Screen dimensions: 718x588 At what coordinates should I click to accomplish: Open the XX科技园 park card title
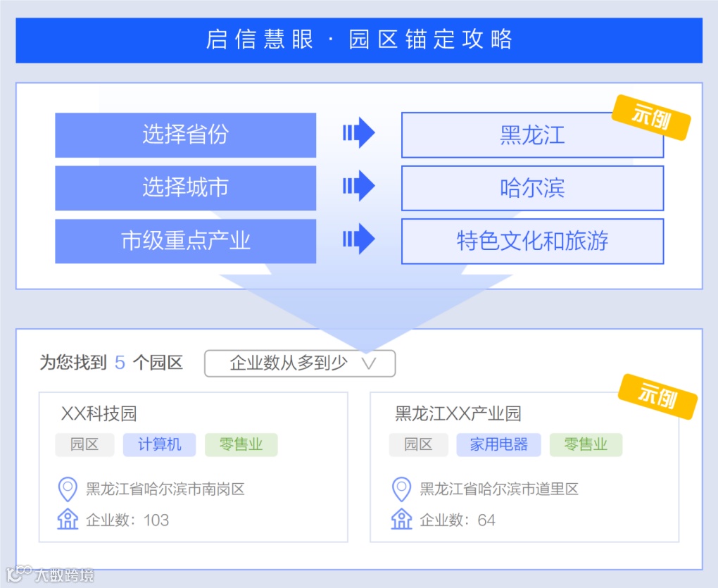pos(99,413)
